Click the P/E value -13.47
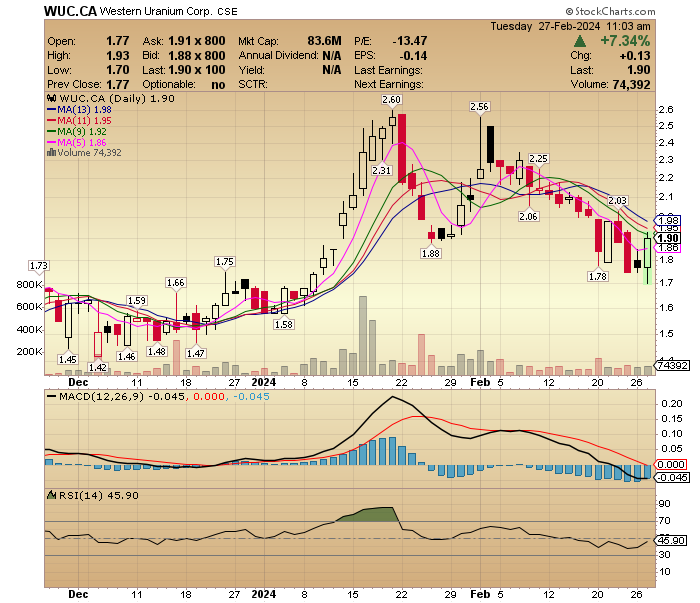The image size is (700, 603). coord(410,41)
